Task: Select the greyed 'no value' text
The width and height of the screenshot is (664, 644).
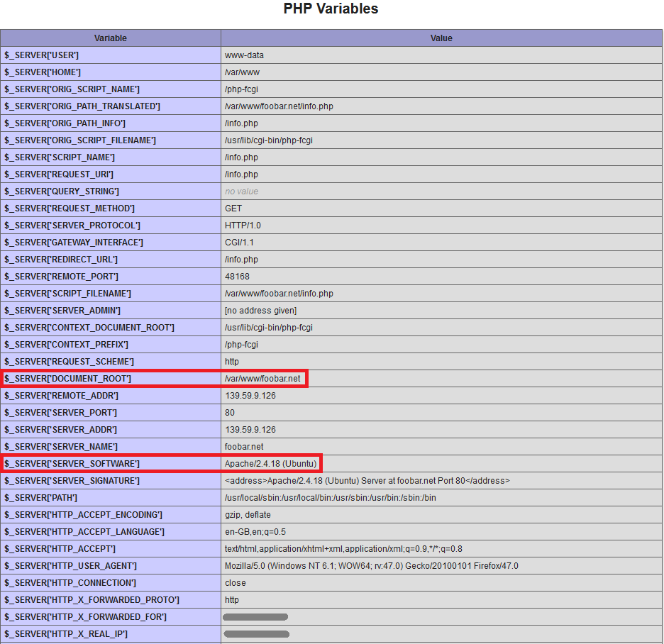Action: coord(241,191)
